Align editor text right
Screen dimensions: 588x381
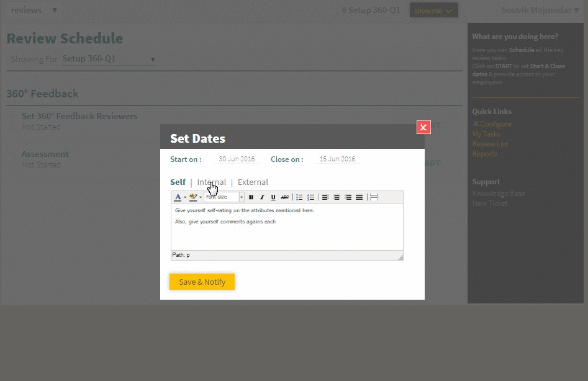(348, 197)
